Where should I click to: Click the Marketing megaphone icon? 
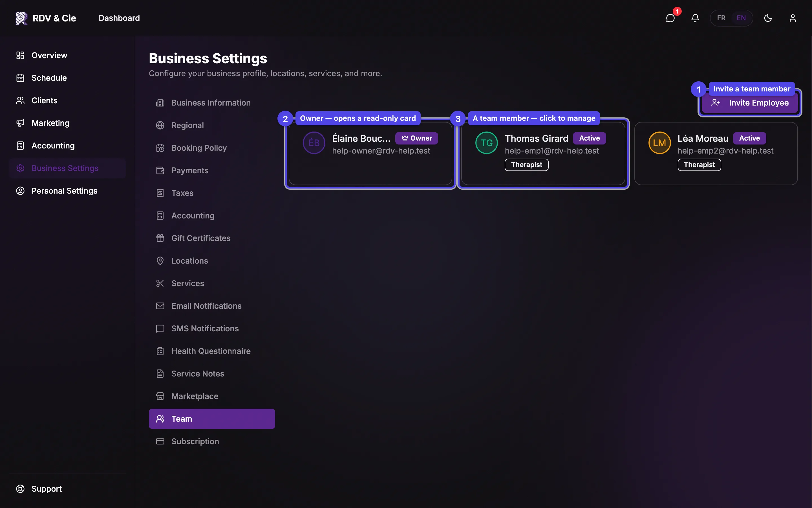point(20,123)
